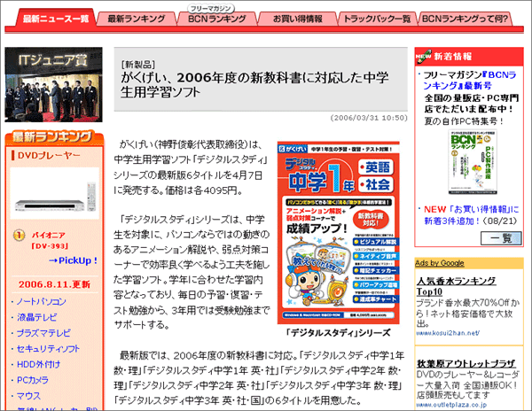Click the 2006.8.11.更新 update date text

click(x=55, y=284)
